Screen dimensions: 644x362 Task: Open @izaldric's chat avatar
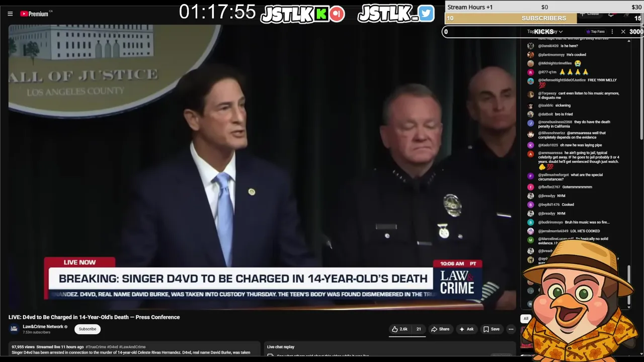[530, 106]
